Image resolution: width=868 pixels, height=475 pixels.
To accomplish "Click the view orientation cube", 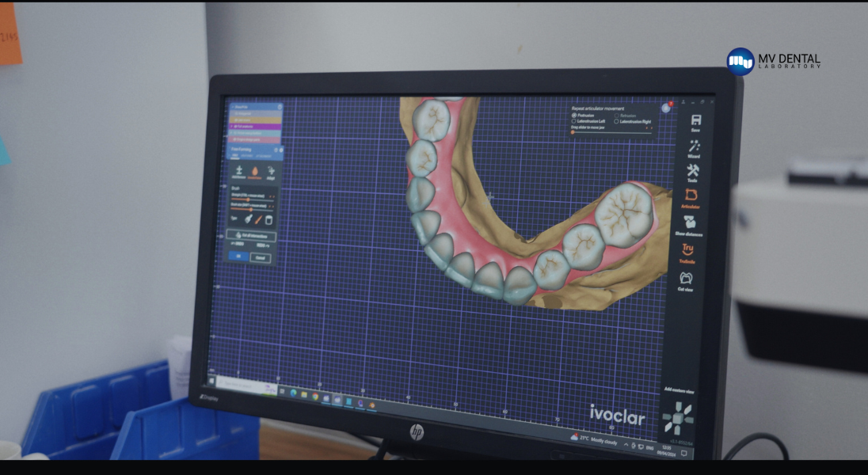I will (678, 419).
